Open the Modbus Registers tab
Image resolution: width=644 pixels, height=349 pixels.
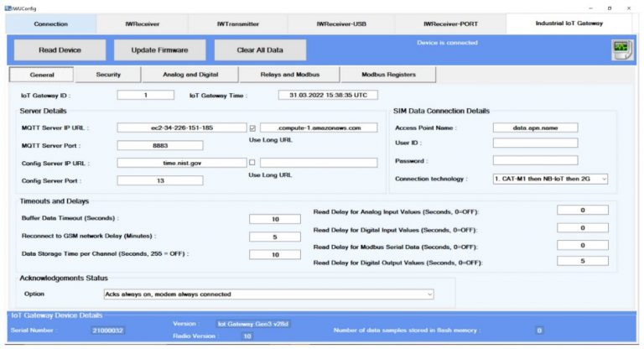click(388, 75)
